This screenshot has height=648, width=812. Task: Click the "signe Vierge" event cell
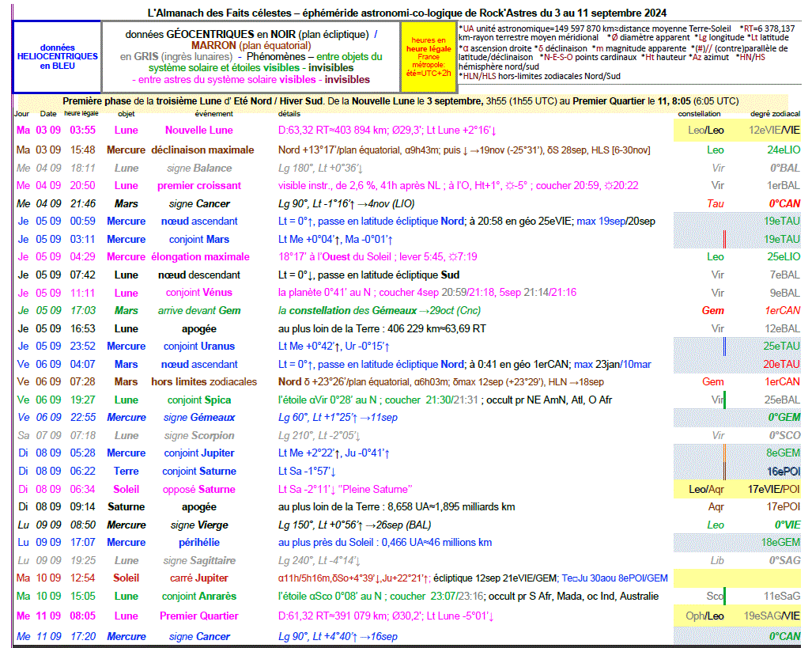click(x=199, y=525)
